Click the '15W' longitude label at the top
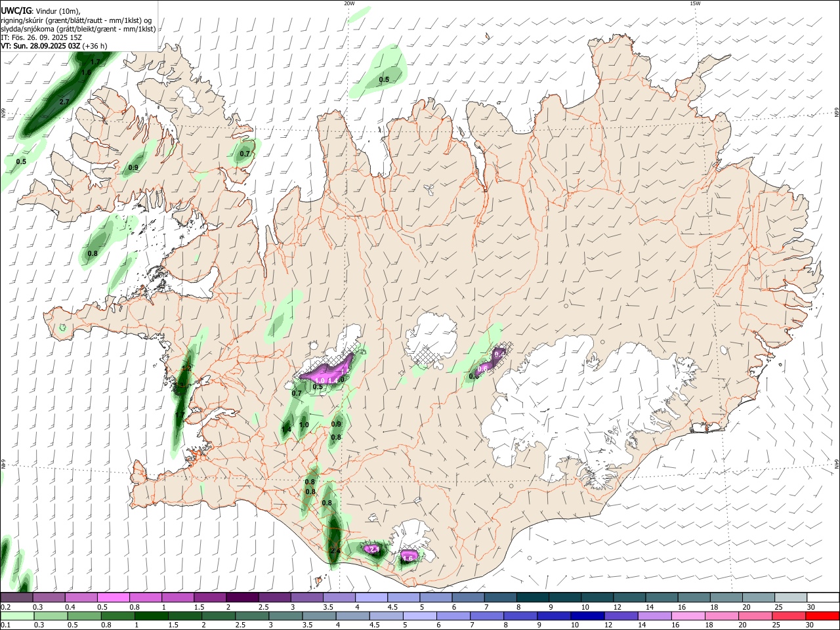The width and height of the screenshot is (840, 630). point(695,3)
